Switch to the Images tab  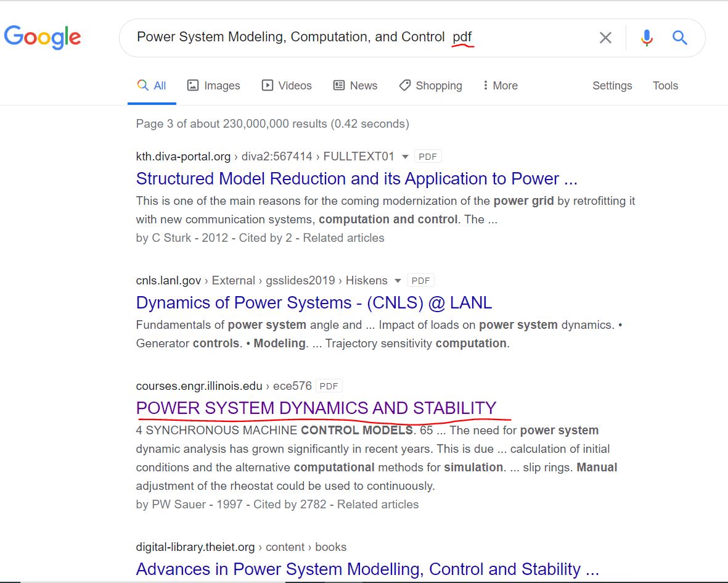click(213, 86)
